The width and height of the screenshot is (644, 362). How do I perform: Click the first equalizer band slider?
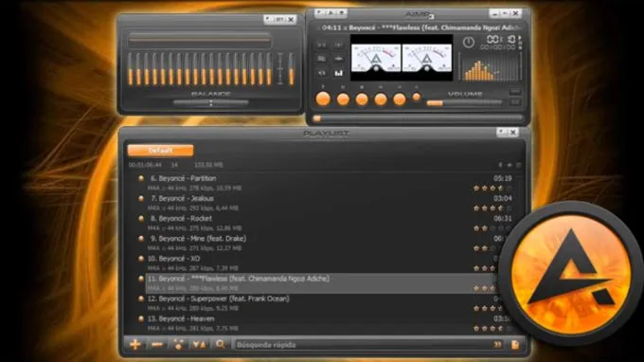pyautogui.click(x=131, y=68)
